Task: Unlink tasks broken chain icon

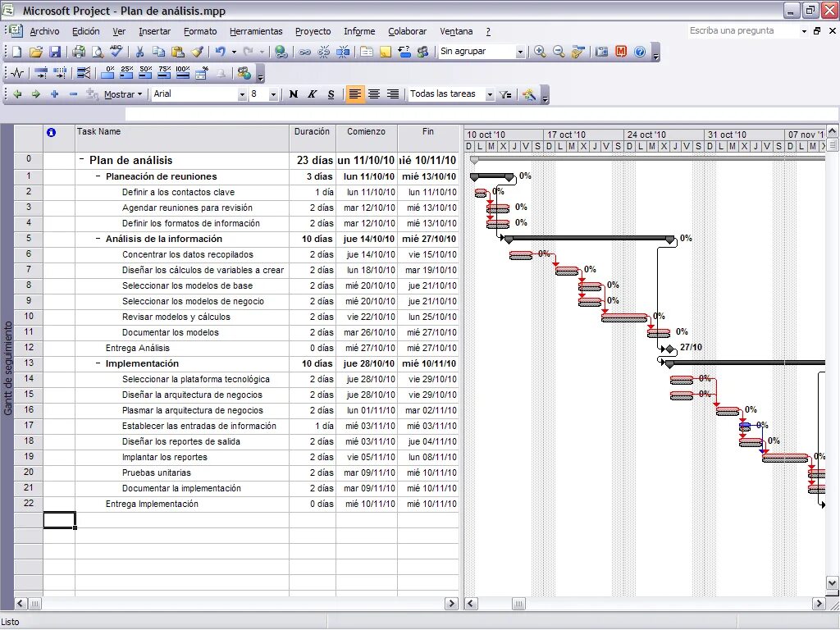Action: [323, 52]
